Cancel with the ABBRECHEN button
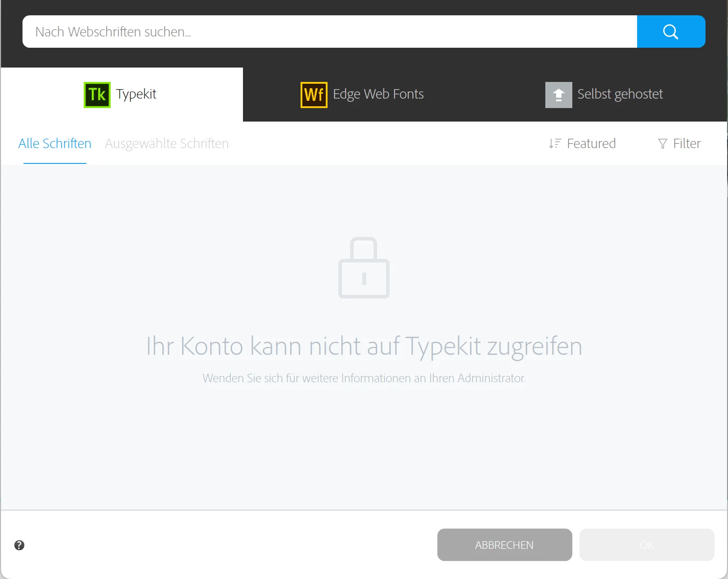 (x=505, y=545)
